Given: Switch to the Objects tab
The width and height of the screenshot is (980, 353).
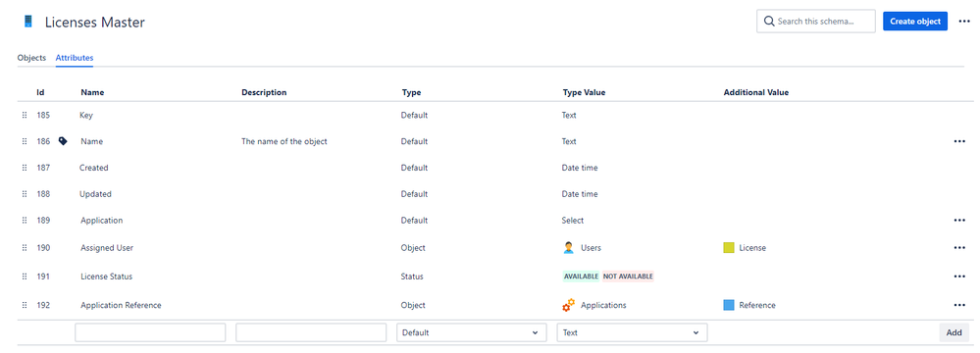Looking at the screenshot, I should (x=31, y=58).
